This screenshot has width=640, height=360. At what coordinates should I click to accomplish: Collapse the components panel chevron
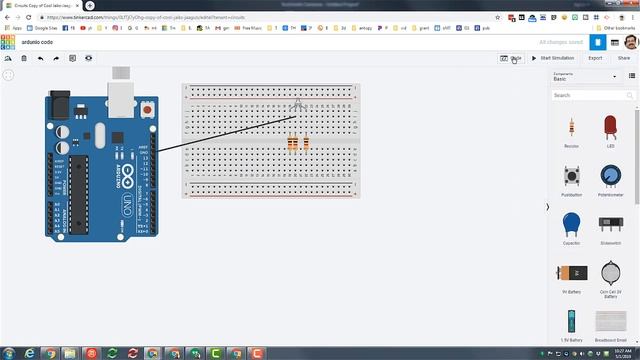[x=548, y=207]
